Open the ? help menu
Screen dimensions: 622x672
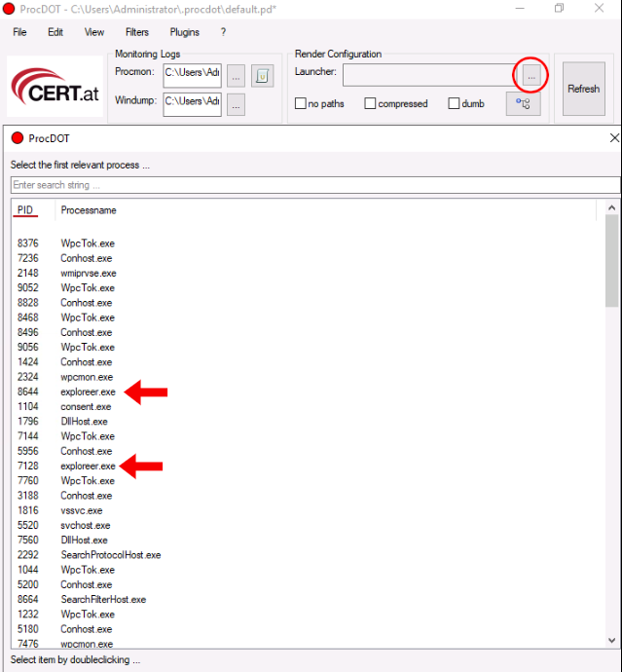(223, 32)
